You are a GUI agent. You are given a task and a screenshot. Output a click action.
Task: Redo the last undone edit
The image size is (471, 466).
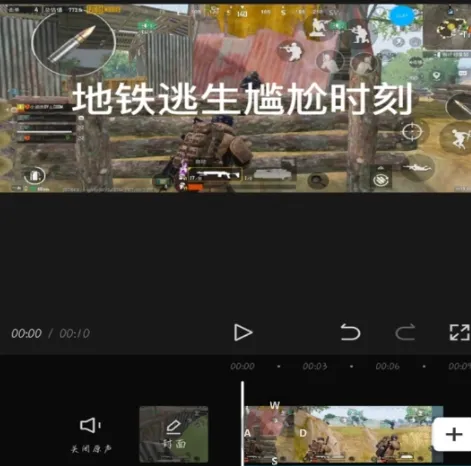pyautogui.click(x=405, y=332)
